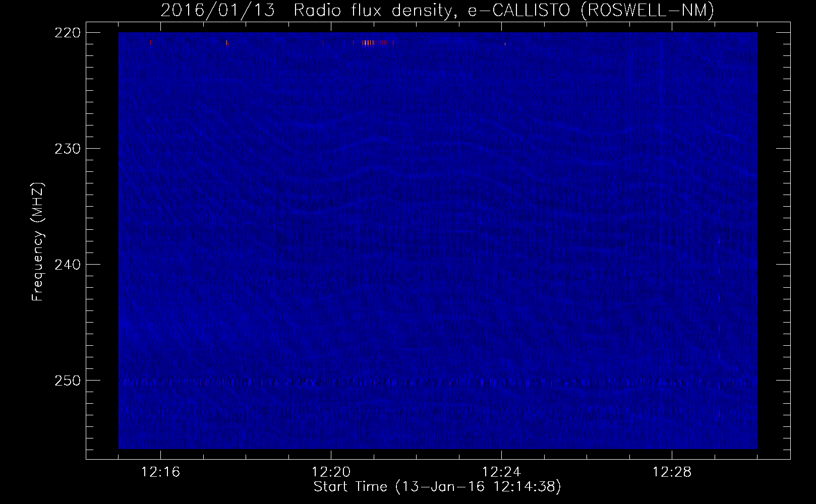This screenshot has height=504, width=816.
Task: Click the 'Start Time (13-Jan-16 12:14:38)' label
Action: 437,487
